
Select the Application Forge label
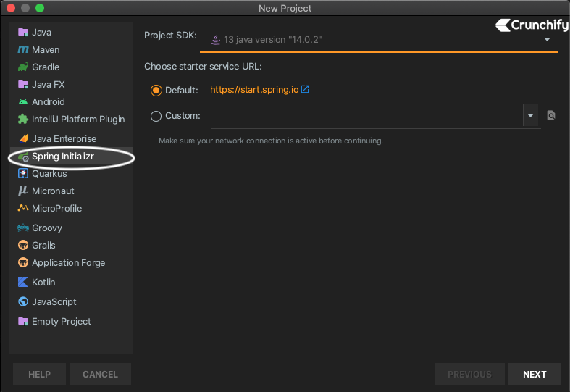pos(68,262)
